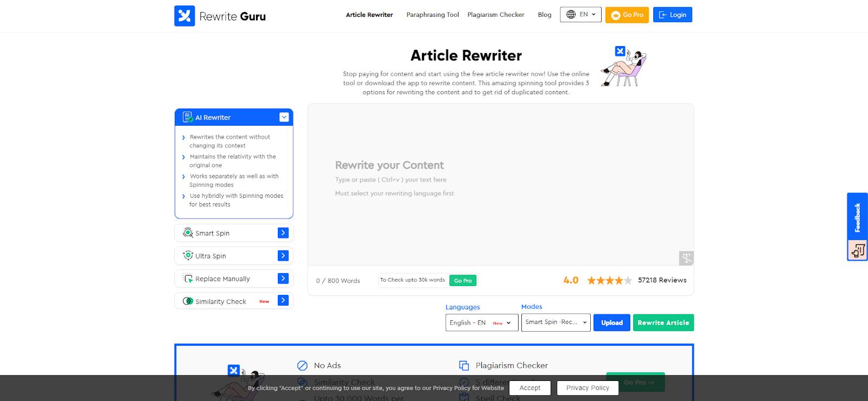Viewport: 868px width, 401px height.
Task: Click the No Ads icon
Action: coord(303,366)
